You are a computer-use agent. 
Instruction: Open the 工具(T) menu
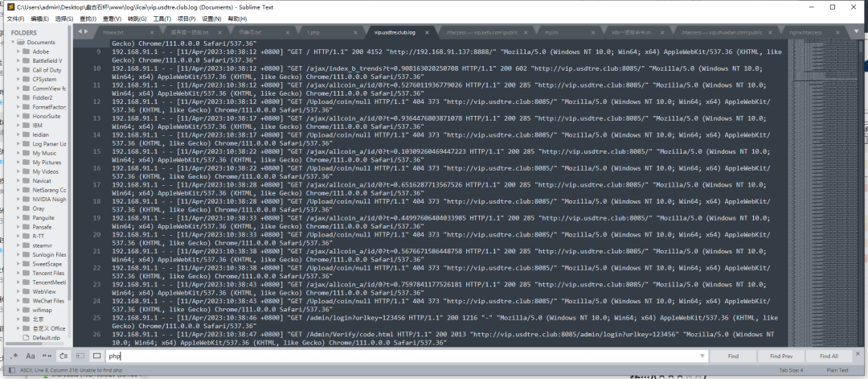click(162, 19)
